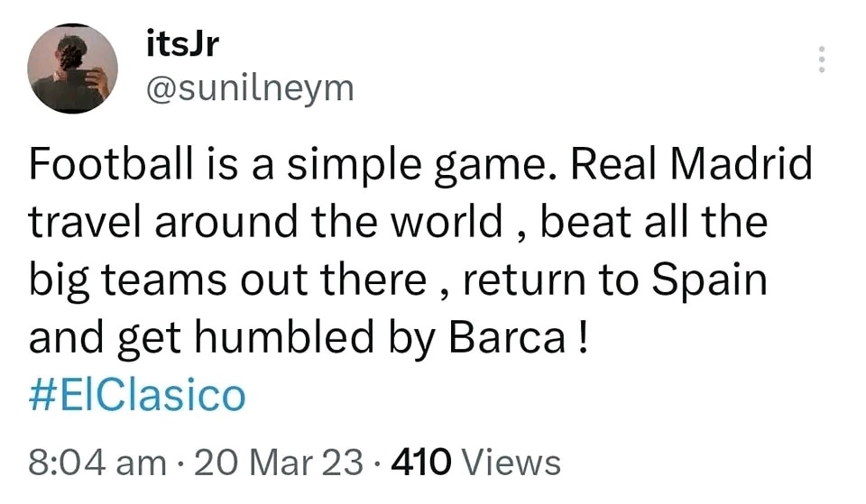Open the three-dot more options menu
The image size is (866, 504).
pos(821,60)
